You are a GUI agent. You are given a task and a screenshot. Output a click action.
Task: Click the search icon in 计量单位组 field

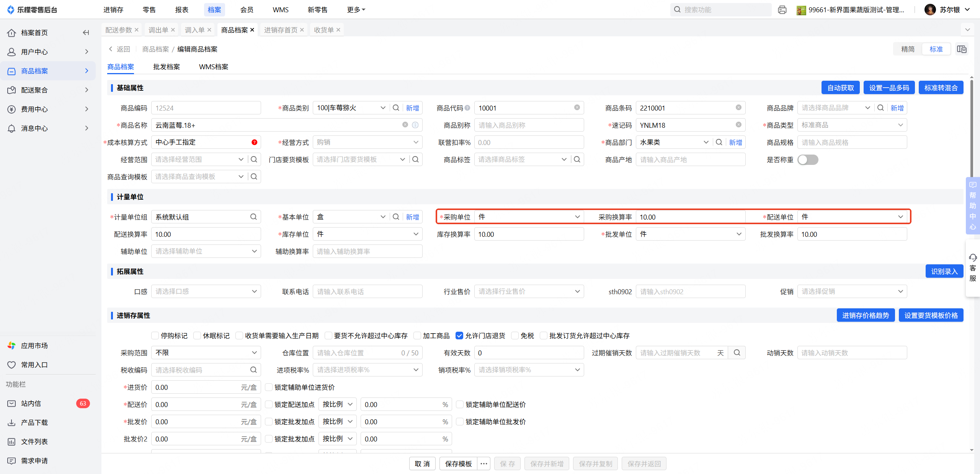(253, 217)
